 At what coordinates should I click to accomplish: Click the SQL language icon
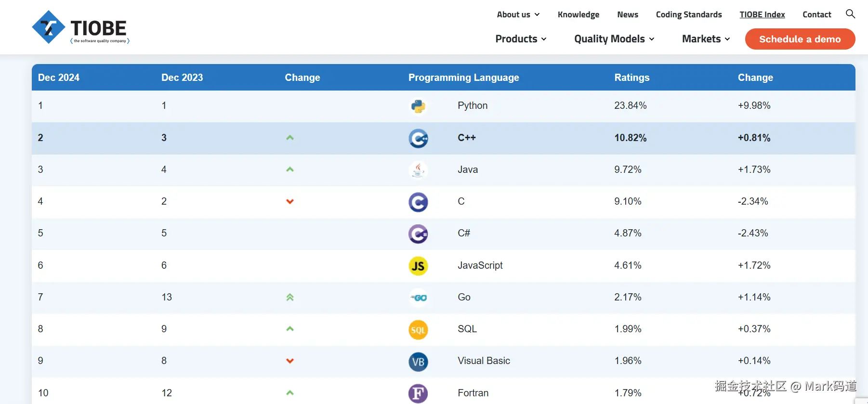coord(418,330)
